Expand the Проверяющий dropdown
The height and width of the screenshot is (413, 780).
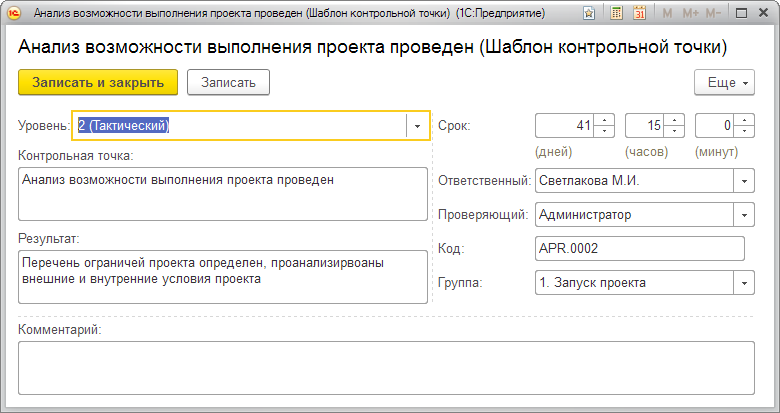[x=743, y=214]
